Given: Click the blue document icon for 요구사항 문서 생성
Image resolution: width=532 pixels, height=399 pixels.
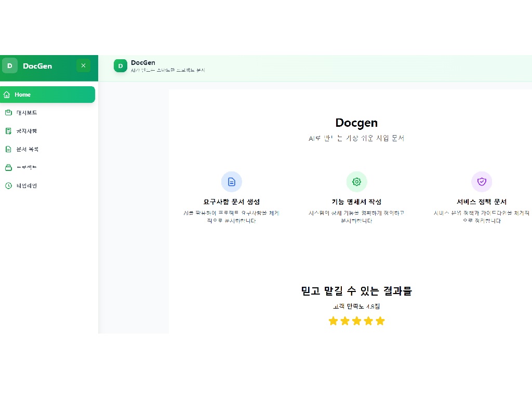Looking at the screenshot, I should [232, 182].
